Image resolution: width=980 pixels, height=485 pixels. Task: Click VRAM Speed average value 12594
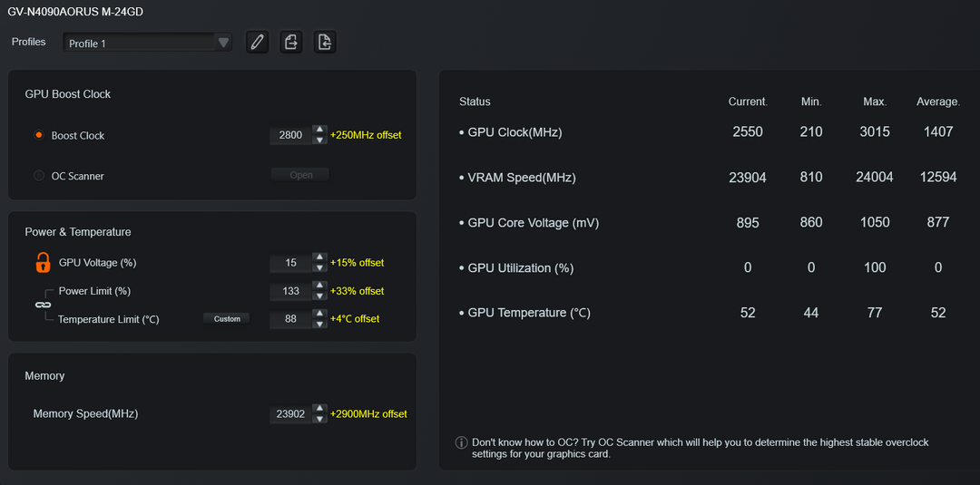[x=938, y=178]
